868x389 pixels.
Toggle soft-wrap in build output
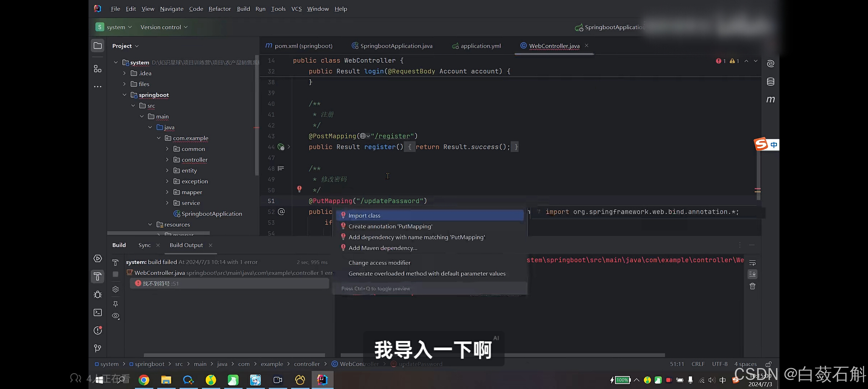pos(752,263)
